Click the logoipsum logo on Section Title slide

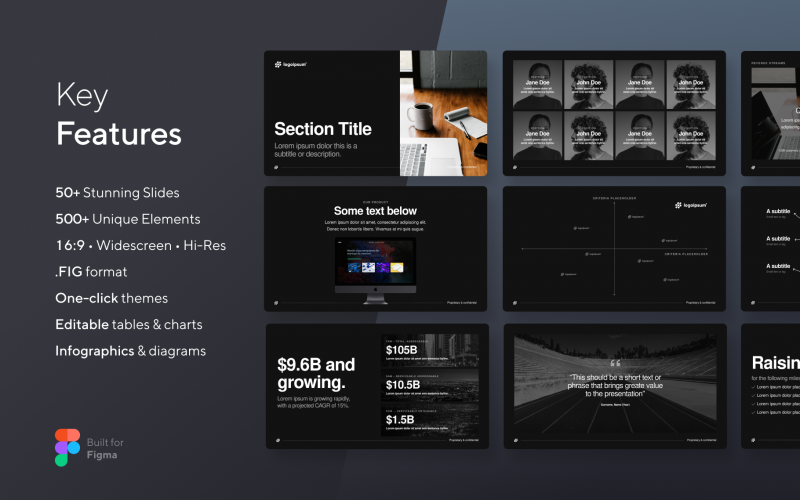click(290, 64)
